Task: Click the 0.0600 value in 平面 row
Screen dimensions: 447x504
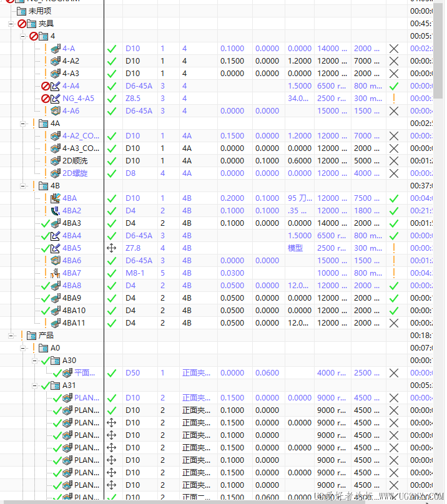Action: (x=267, y=373)
